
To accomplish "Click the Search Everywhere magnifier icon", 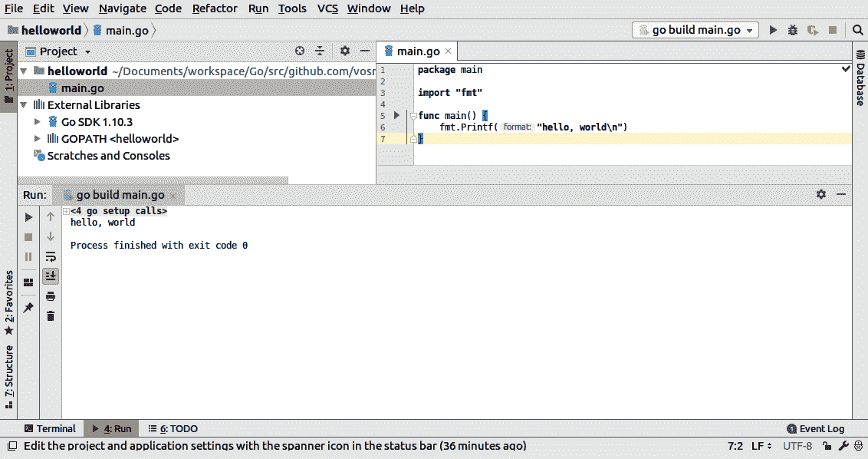I will (x=858, y=30).
